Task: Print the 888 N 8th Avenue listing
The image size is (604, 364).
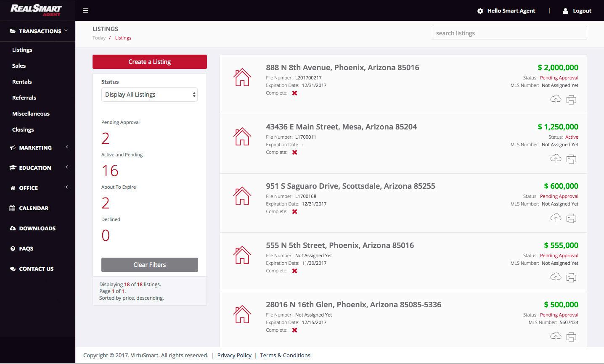Action: (x=571, y=100)
